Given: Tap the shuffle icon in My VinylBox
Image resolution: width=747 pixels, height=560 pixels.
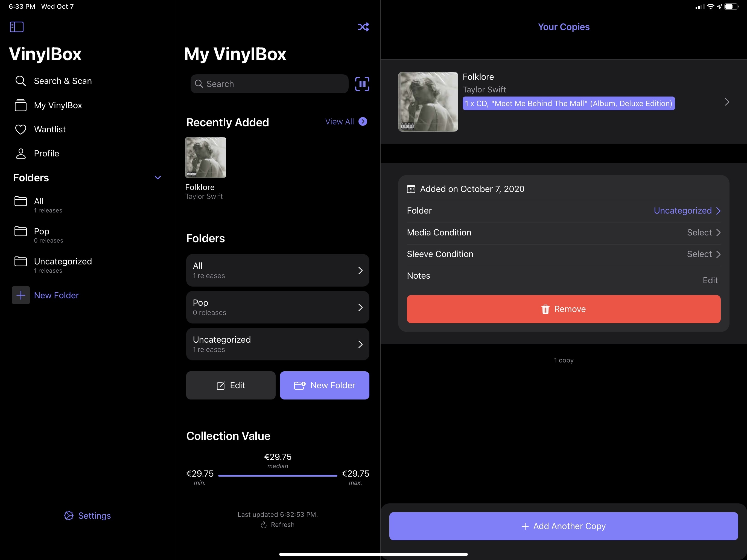Looking at the screenshot, I should point(363,27).
